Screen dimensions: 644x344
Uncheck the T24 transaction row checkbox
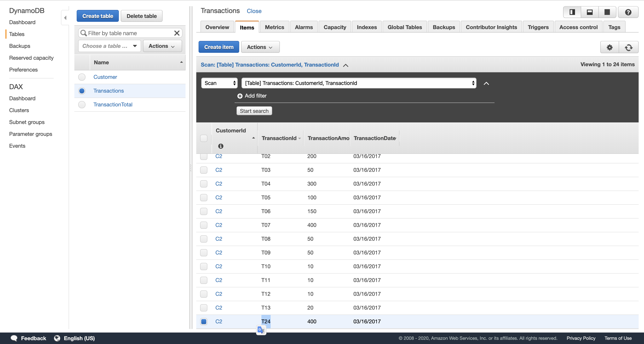(x=204, y=322)
